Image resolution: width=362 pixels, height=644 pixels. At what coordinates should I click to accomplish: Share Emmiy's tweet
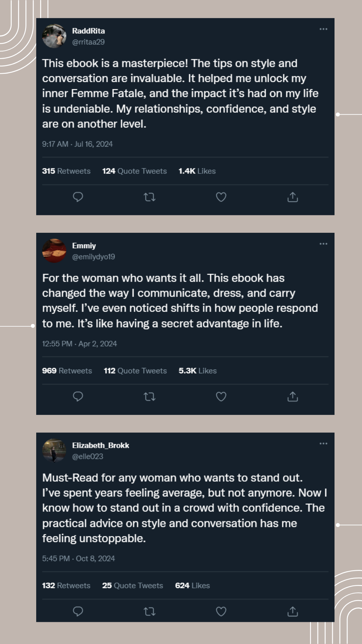tap(293, 396)
